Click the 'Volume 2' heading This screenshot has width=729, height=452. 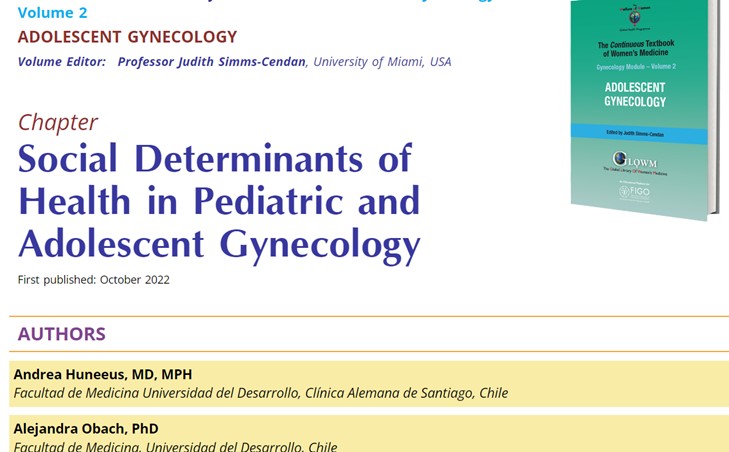pyautogui.click(x=52, y=12)
